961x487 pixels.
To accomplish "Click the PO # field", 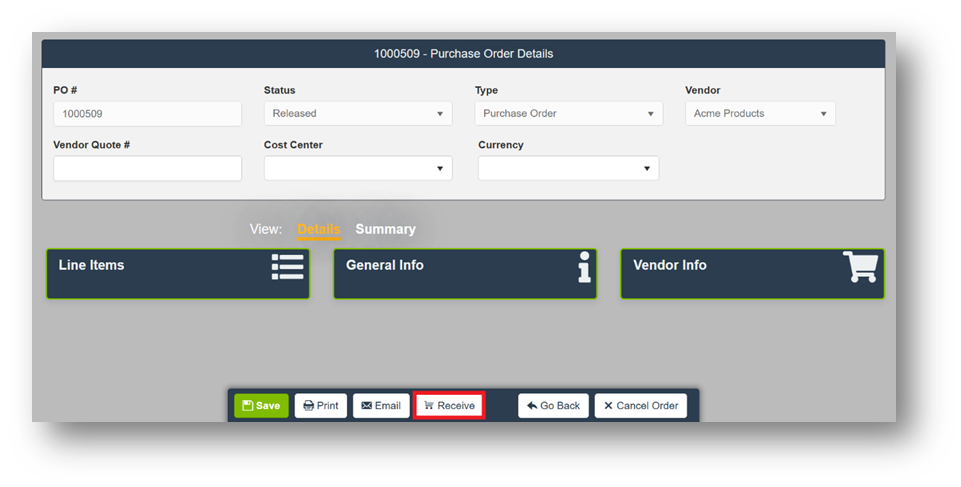I will (x=147, y=114).
